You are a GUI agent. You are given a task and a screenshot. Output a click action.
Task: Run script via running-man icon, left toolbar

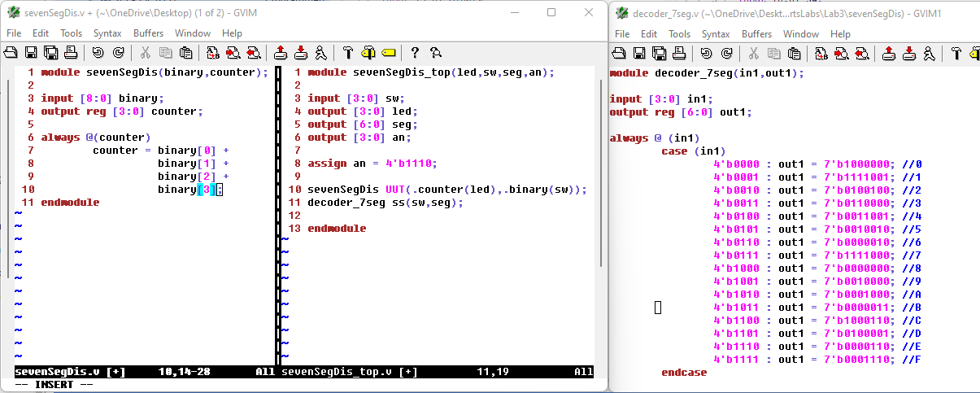[321, 53]
